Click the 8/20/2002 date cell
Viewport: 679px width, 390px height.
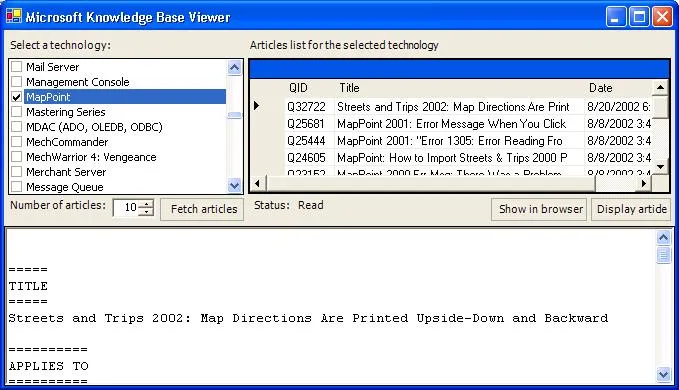click(618, 106)
